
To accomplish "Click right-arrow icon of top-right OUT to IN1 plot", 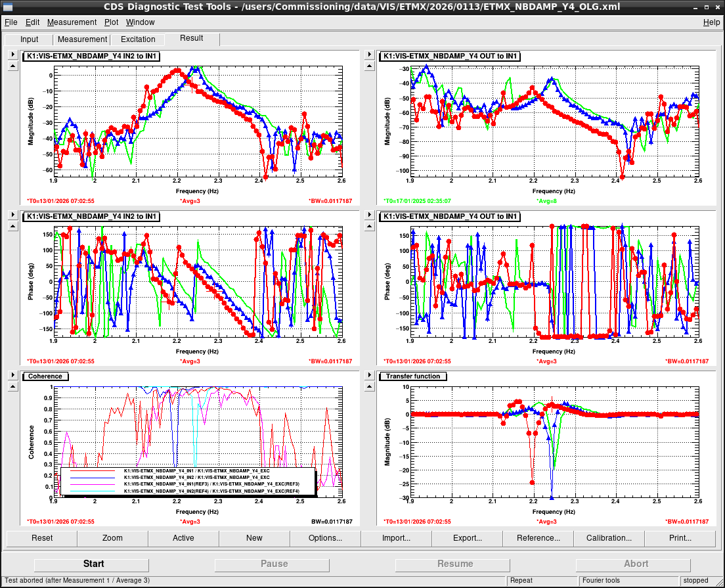I will 369,55.
